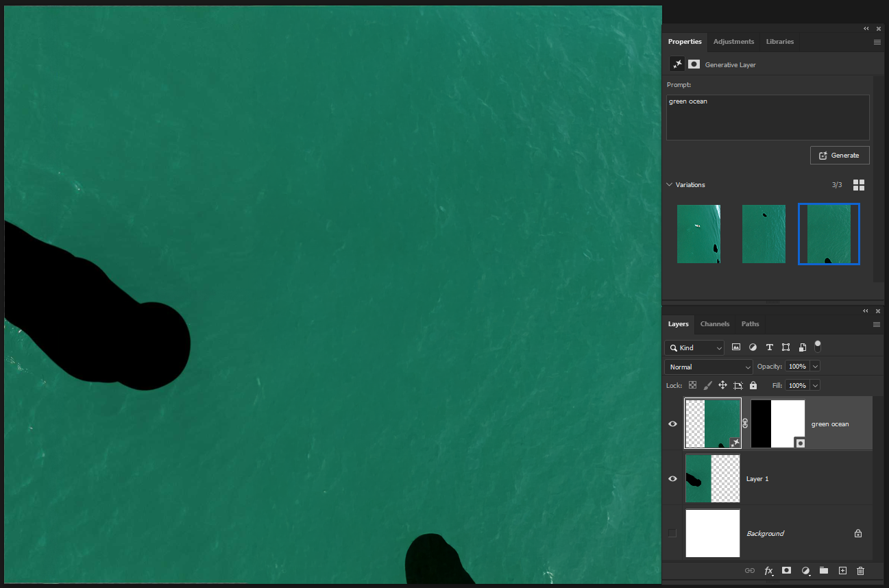Open the Kind filter dropdown
Viewport: 889px width, 588px height.
(x=694, y=347)
